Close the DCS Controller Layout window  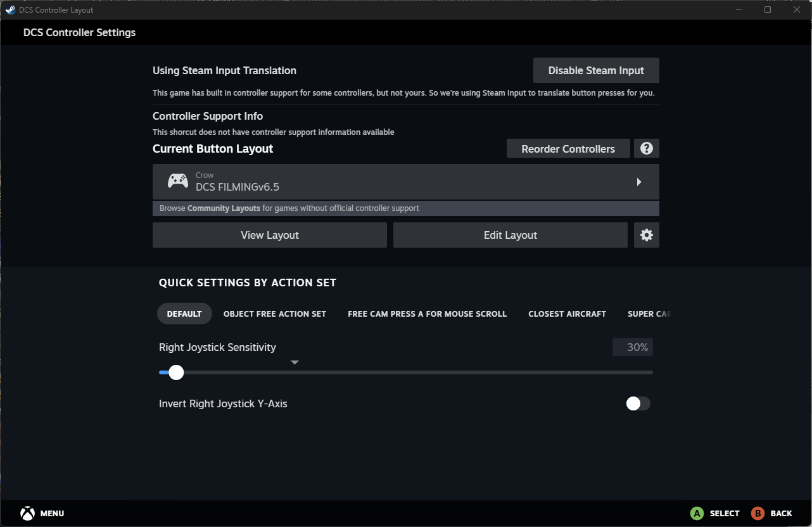pos(797,10)
